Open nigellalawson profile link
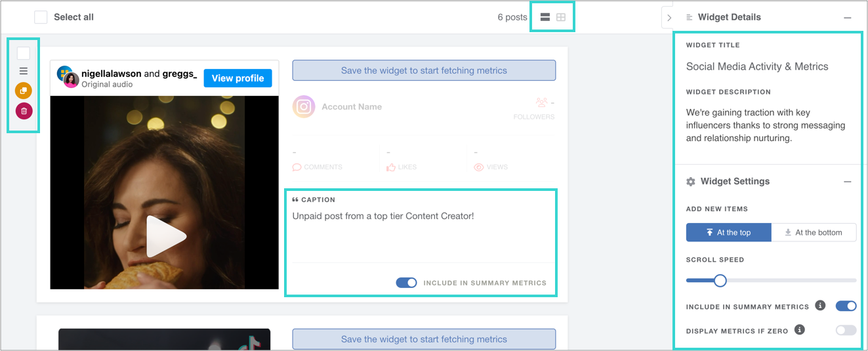This screenshot has height=351, width=868. coord(112,73)
